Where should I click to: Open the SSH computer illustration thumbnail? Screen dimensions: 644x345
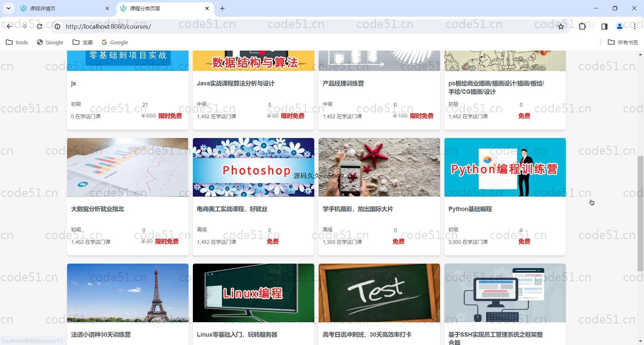click(x=505, y=293)
